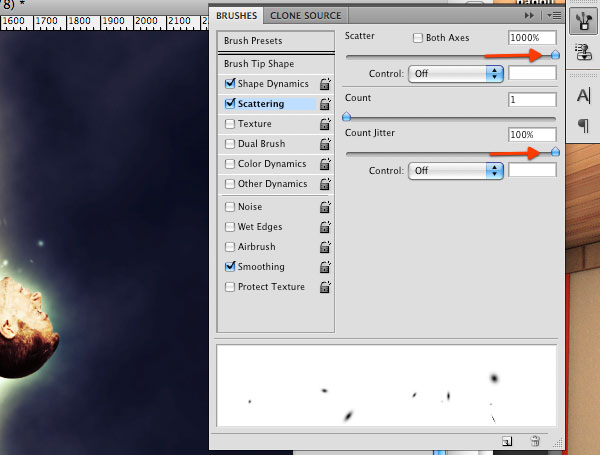Enable the Texture checkbox
The width and height of the screenshot is (600, 455).
tap(230, 124)
